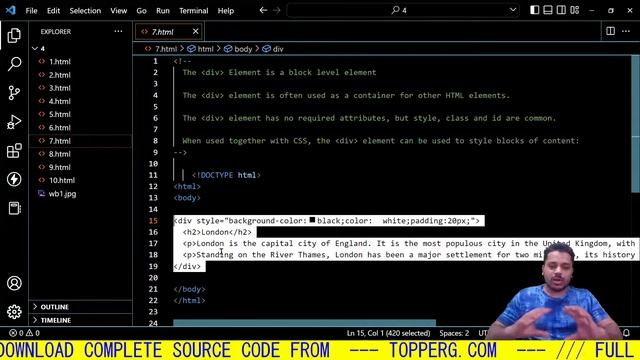Viewport: 640px width, 360px height.
Task: Split the editor to the right
Action: tap(611, 31)
